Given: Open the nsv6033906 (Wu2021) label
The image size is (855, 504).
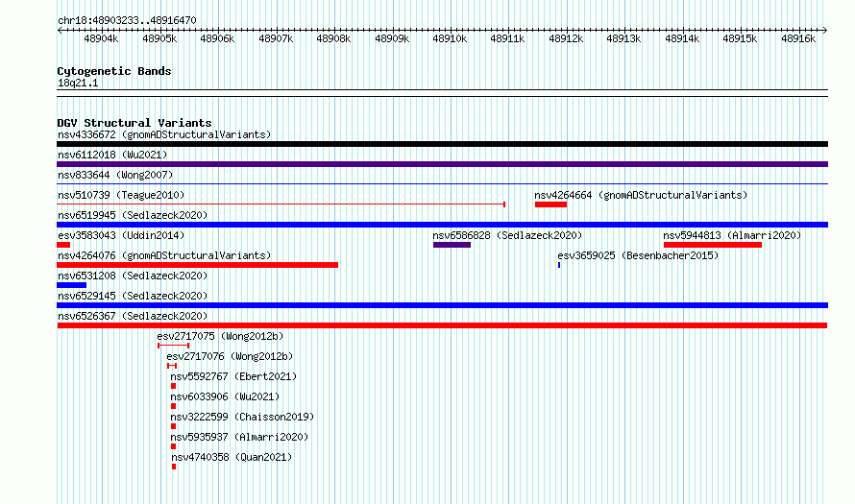Looking at the screenshot, I should [x=225, y=396].
